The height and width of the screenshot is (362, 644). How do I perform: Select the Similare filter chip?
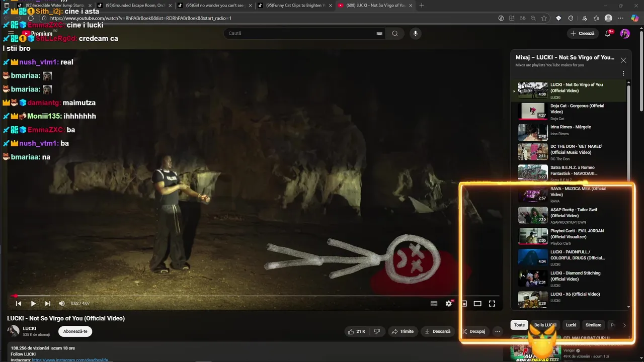click(x=594, y=325)
